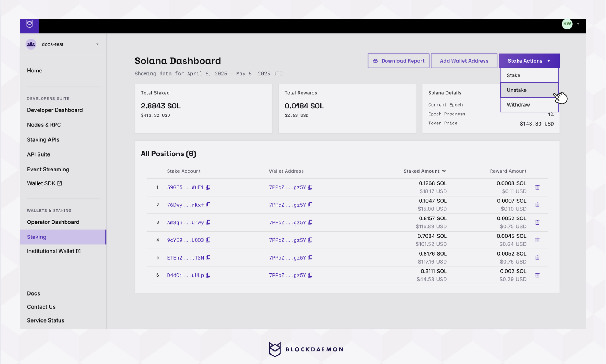Open Developer Dashboard page
This screenshot has width=606, height=364.
pyautogui.click(x=55, y=110)
